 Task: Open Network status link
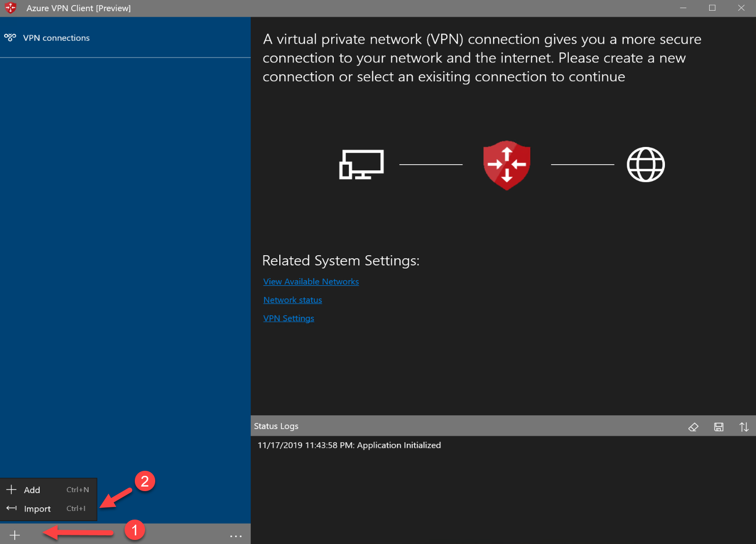point(293,300)
